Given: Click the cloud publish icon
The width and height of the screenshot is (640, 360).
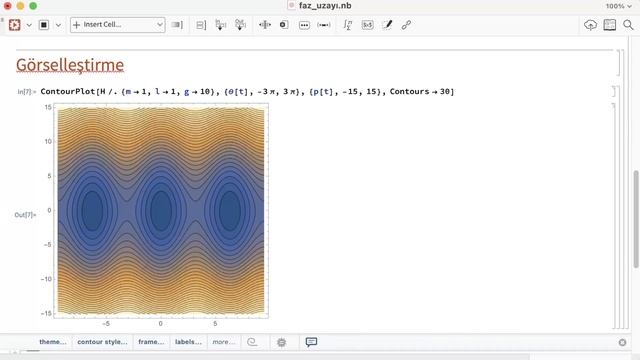Looking at the screenshot, I should (590, 25).
